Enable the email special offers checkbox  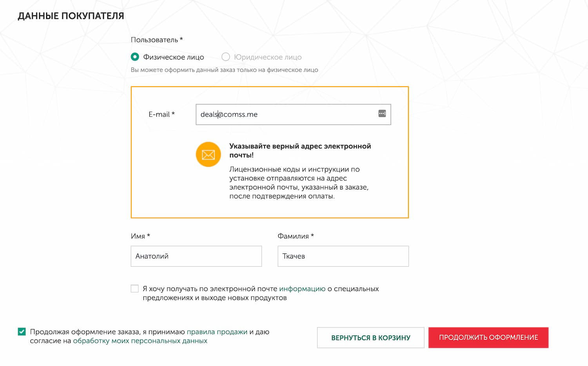(135, 289)
